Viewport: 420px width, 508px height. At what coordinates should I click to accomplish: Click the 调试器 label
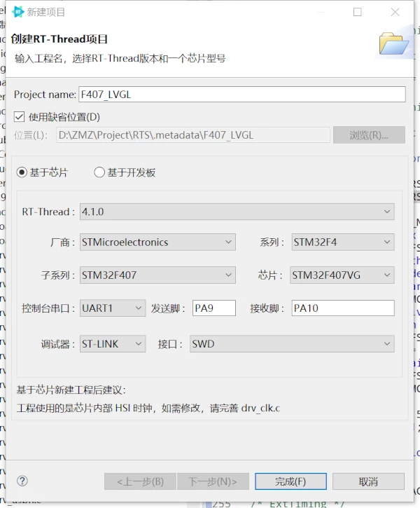58,344
